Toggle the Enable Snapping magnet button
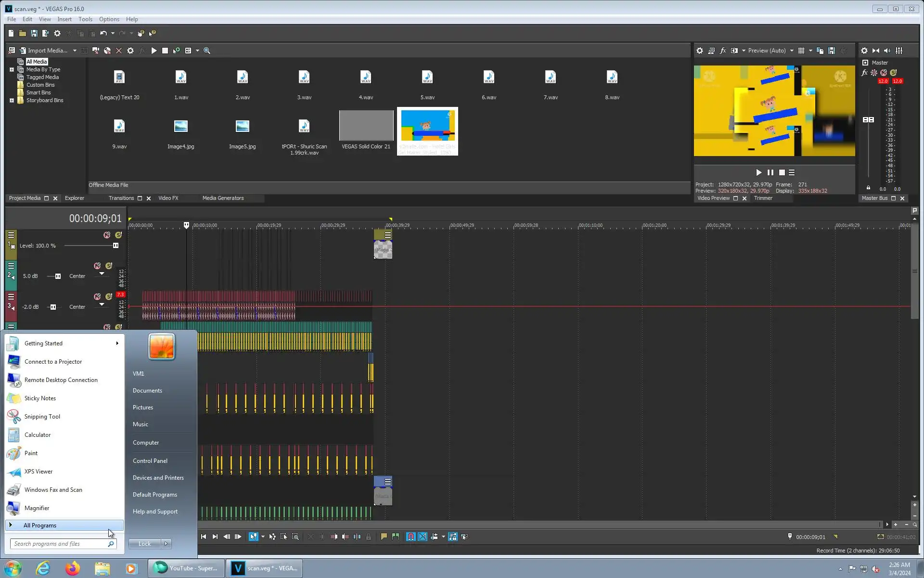Screen dimensions: 924x578 (x=411, y=537)
